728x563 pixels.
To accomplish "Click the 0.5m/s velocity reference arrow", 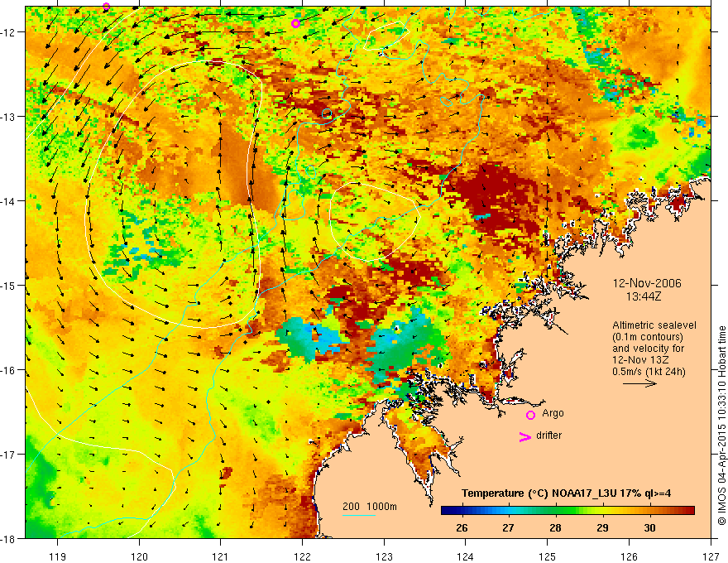I will (639, 383).
